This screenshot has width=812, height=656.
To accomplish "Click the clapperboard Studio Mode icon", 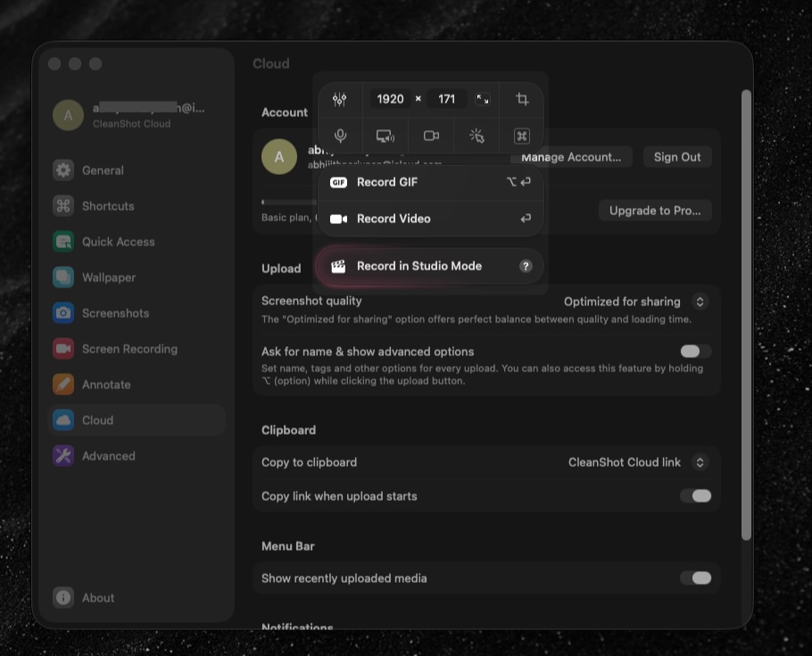I will point(338,266).
